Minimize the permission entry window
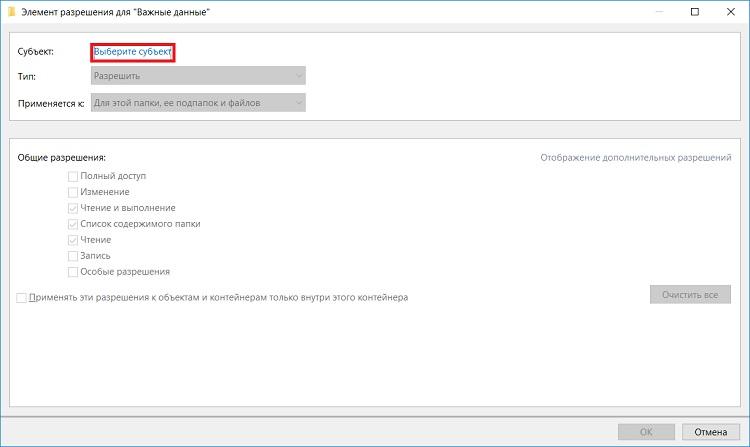 tap(660, 12)
